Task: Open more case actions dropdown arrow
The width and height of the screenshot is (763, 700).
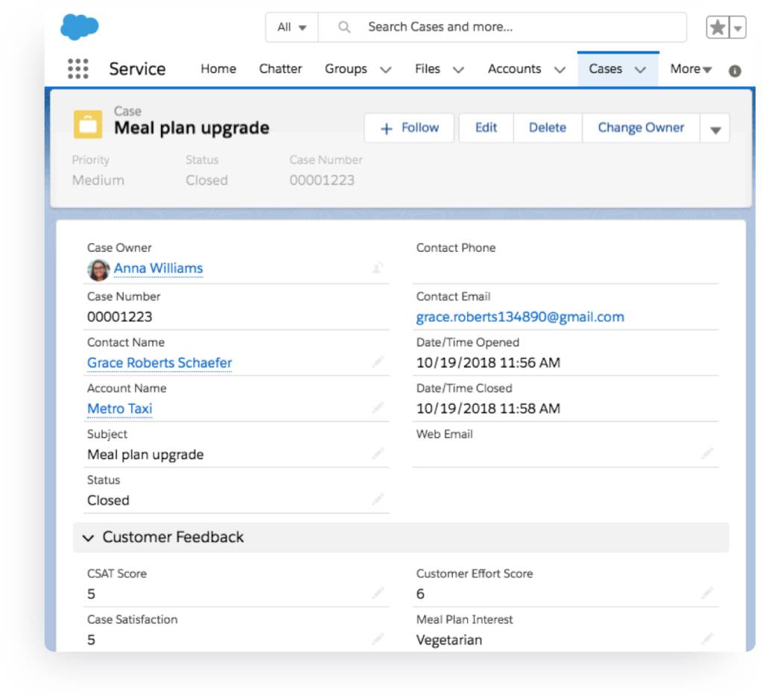Action: [x=715, y=128]
